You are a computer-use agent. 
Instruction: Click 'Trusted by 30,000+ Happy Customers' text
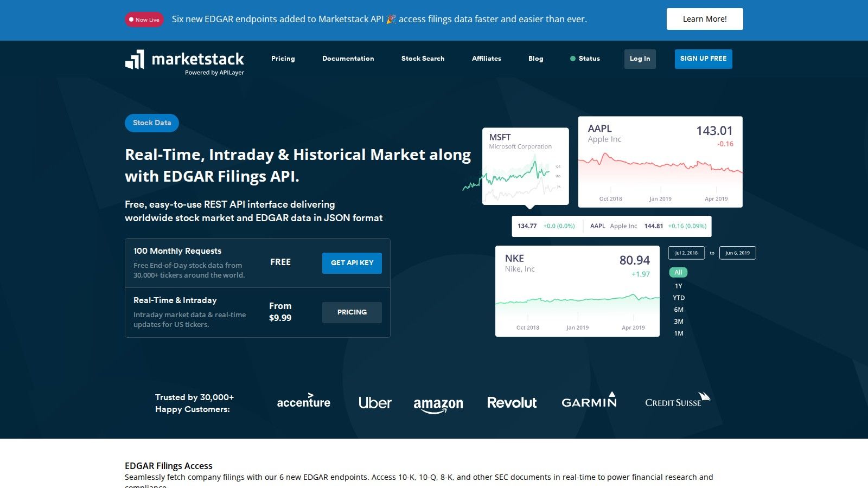[x=194, y=403]
